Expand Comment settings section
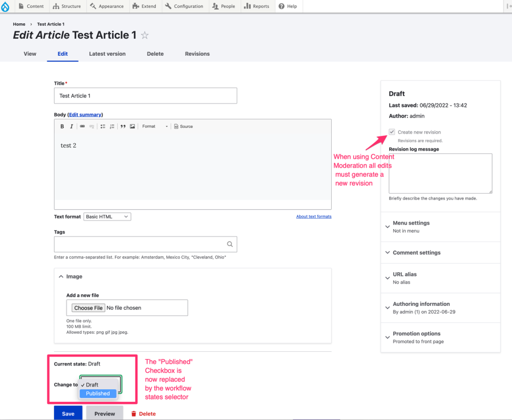 440,253
